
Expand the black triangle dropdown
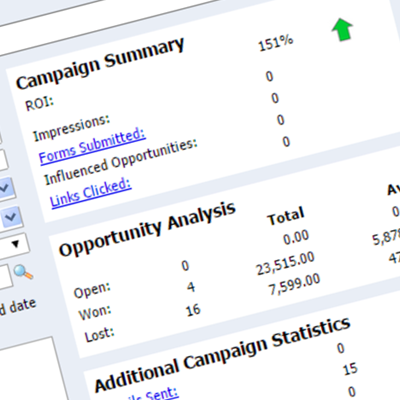coord(15,244)
